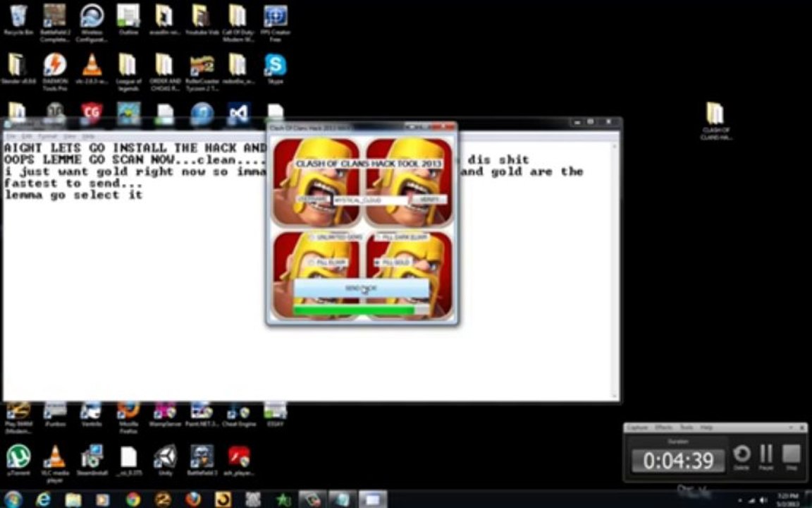This screenshot has height=508, width=812.
Task: Click the green progress bar in hack tool
Action: (x=361, y=310)
